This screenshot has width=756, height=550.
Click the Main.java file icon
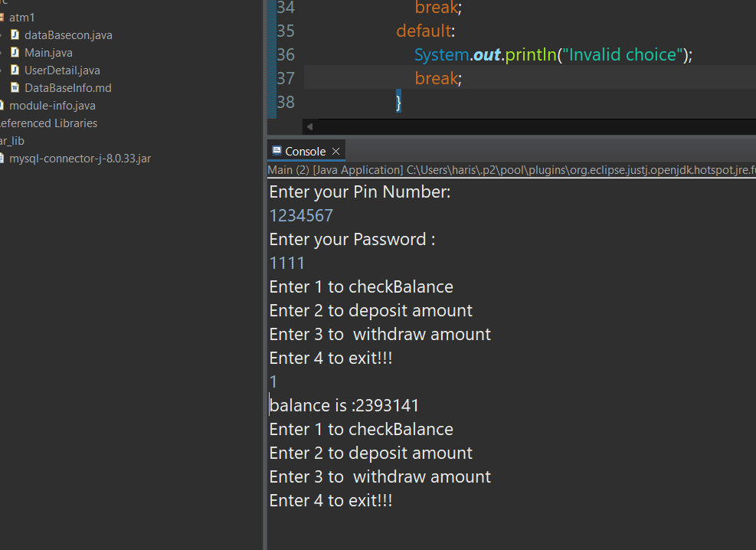[15, 53]
